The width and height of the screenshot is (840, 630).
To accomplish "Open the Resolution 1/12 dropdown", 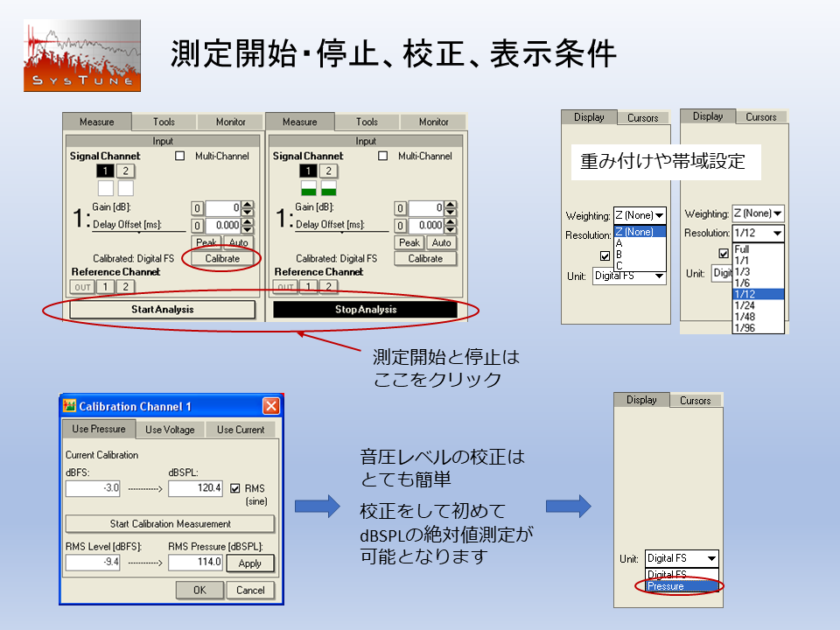I will tap(758, 233).
